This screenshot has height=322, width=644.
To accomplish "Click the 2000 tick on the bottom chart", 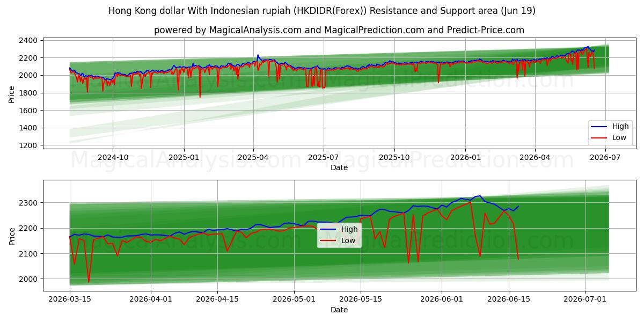I will (28, 280).
